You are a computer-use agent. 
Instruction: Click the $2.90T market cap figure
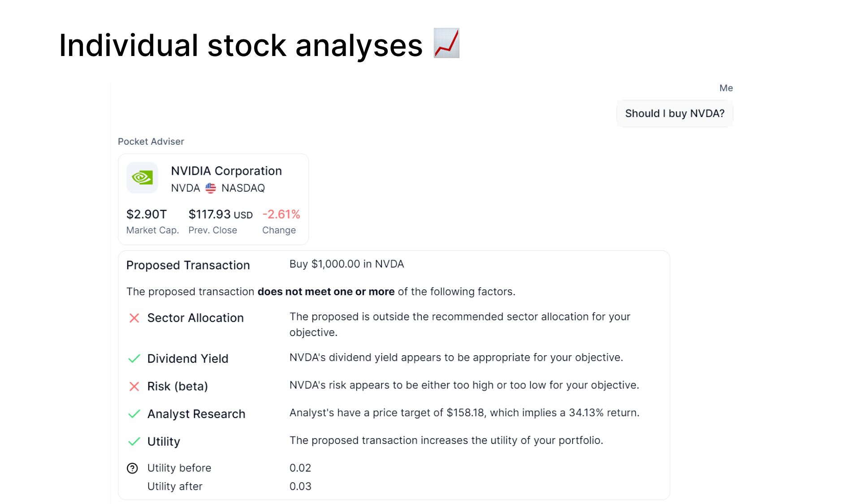(147, 215)
